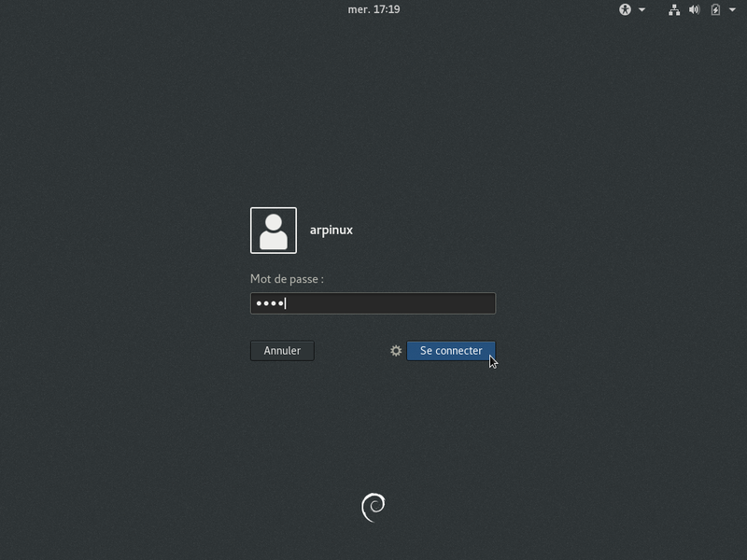747x560 pixels.
Task: Click the masked password dots in the field
Action: point(269,303)
